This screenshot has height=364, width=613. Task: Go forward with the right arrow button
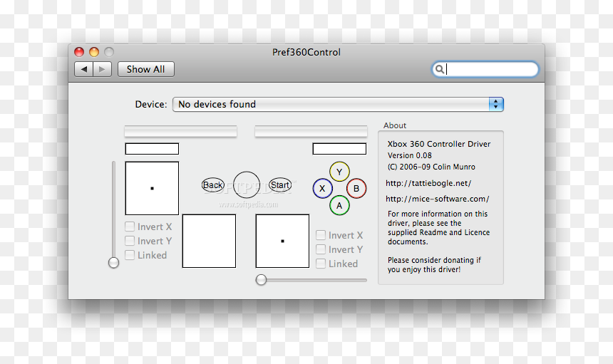pos(103,69)
